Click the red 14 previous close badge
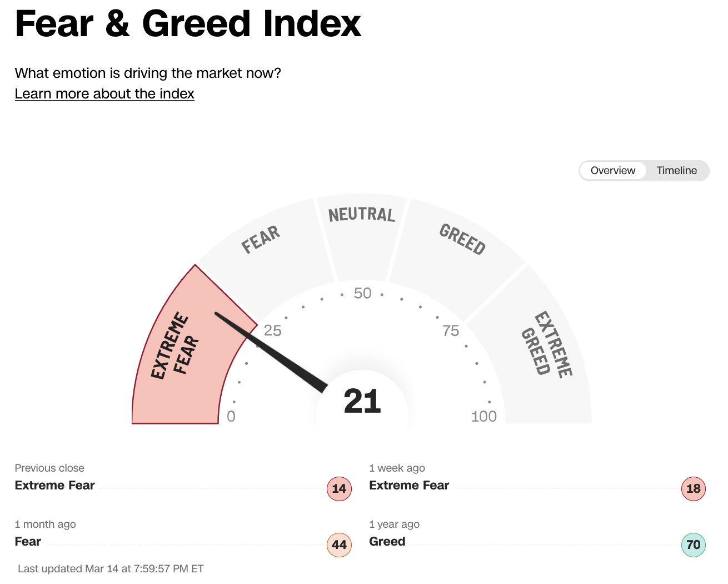Viewport: 728px width, 584px height. [339, 489]
